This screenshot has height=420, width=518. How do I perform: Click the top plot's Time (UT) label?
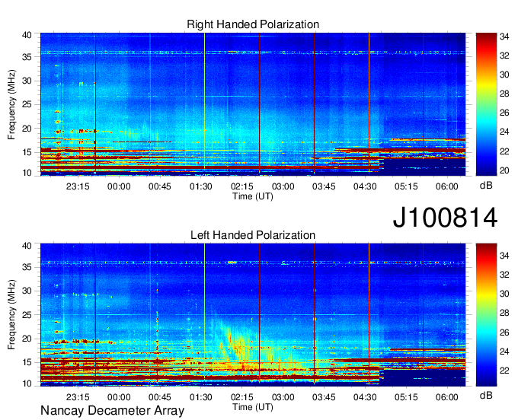pos(253,196)
